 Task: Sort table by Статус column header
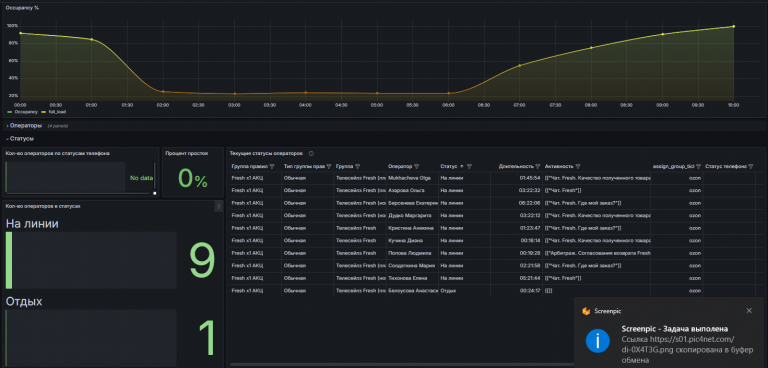[x=449, y=166]
